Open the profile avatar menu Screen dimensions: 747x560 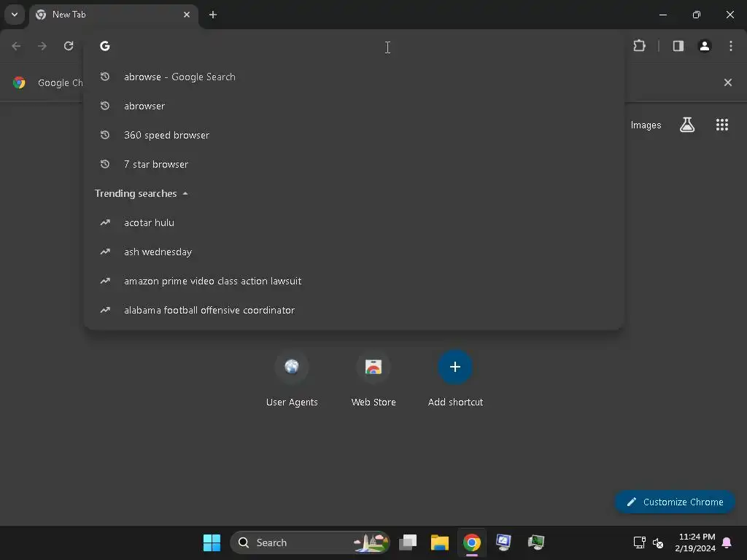coord(704,46)
